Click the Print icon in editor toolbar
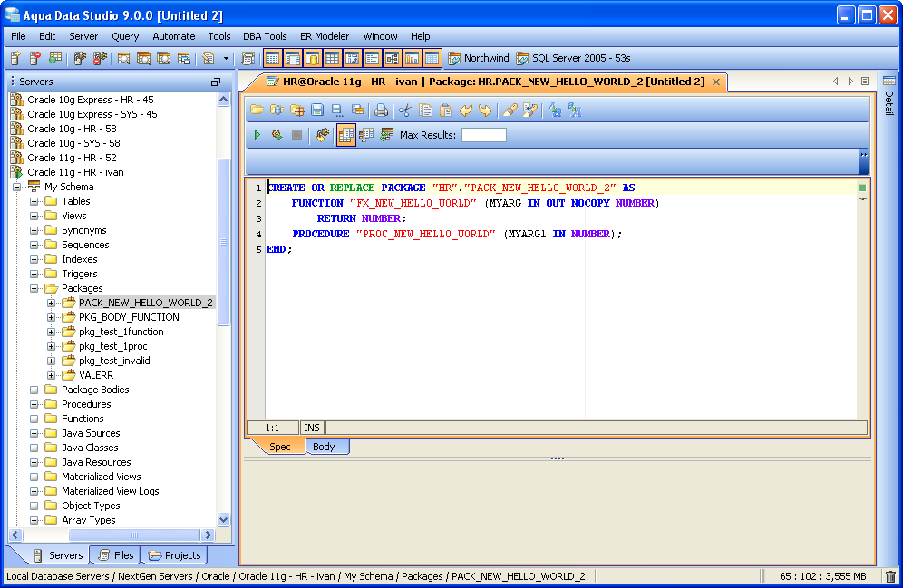Viewport: 903px width, 588px height. click(x=382, y=110)
